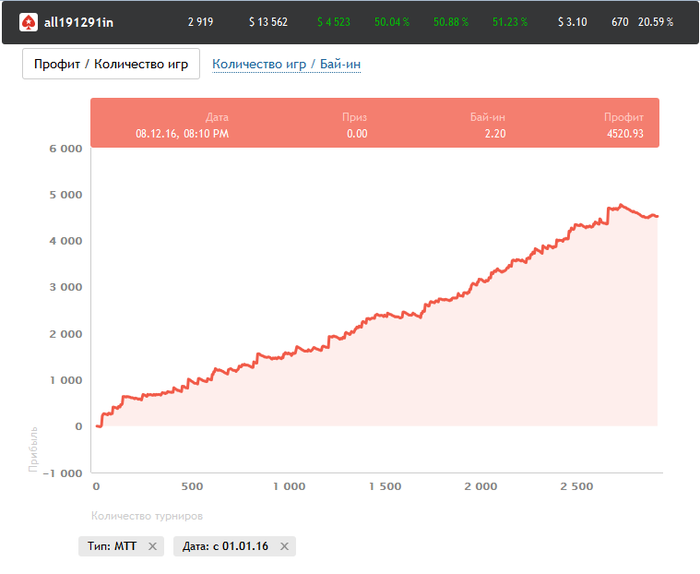This screenshot has height=574, width=700.
Task: Click the PokerStars logo icon beside all191291in
Action: [28, 22]
